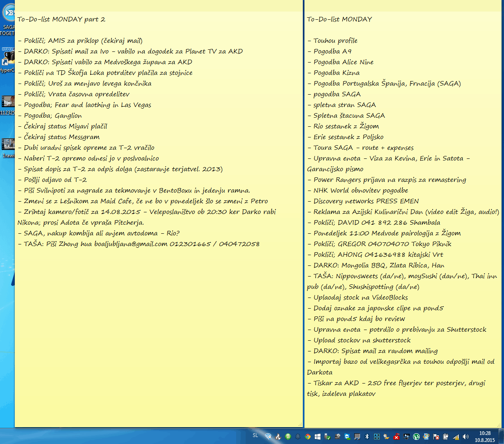Click the line 'Pokliči; GREGOR 040704070 Tokyo Piknik'
504x444 pixels.
pyautogui.click(x=379, y=244)
